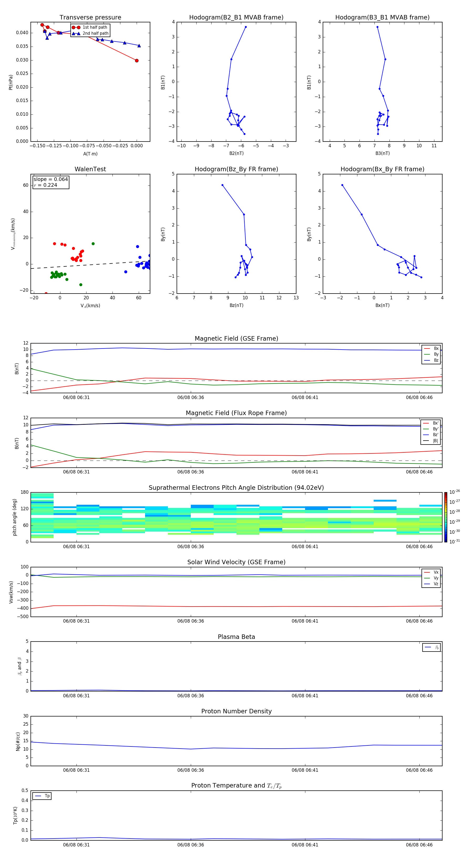Image resolution: width=473 pixels, height=868 pixels.
Task: Click 06/08 06:31 tick under GSE magnetic plot
Action: [x=76, y=398]
